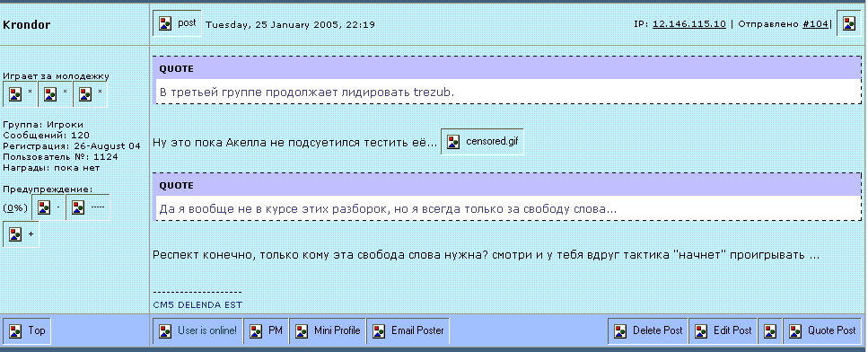868x352 pixels.
Task: Click the broken image icon after #104
Action: click(x=848, y=23)
